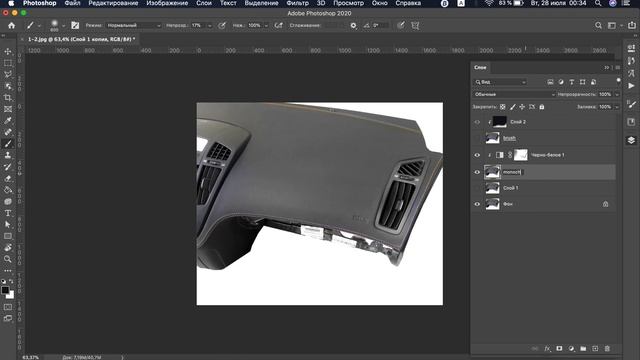Delete the selected layer with trash icon
The width and height of the screenshot is (640, 360).
(607, 349)
